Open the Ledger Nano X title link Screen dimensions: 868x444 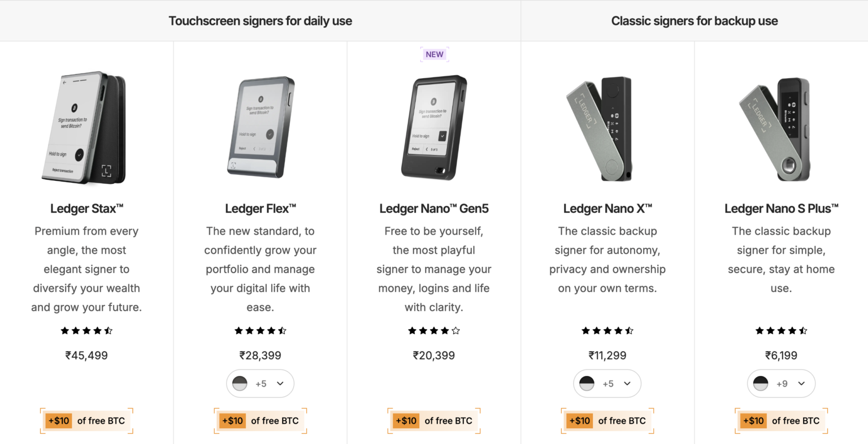(x=607, y=209)
